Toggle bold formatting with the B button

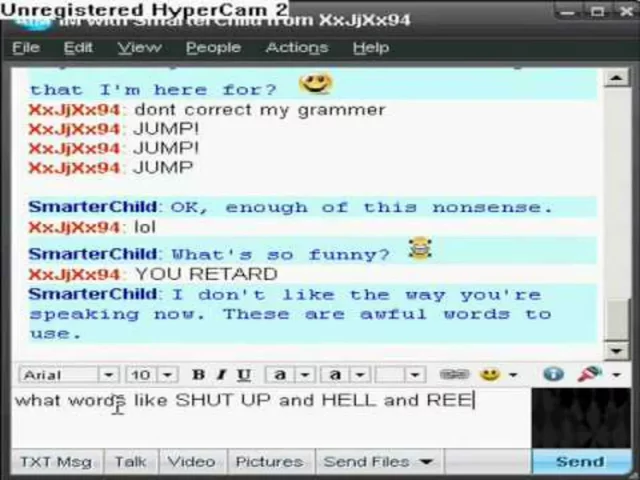click(x=198, y=374)
